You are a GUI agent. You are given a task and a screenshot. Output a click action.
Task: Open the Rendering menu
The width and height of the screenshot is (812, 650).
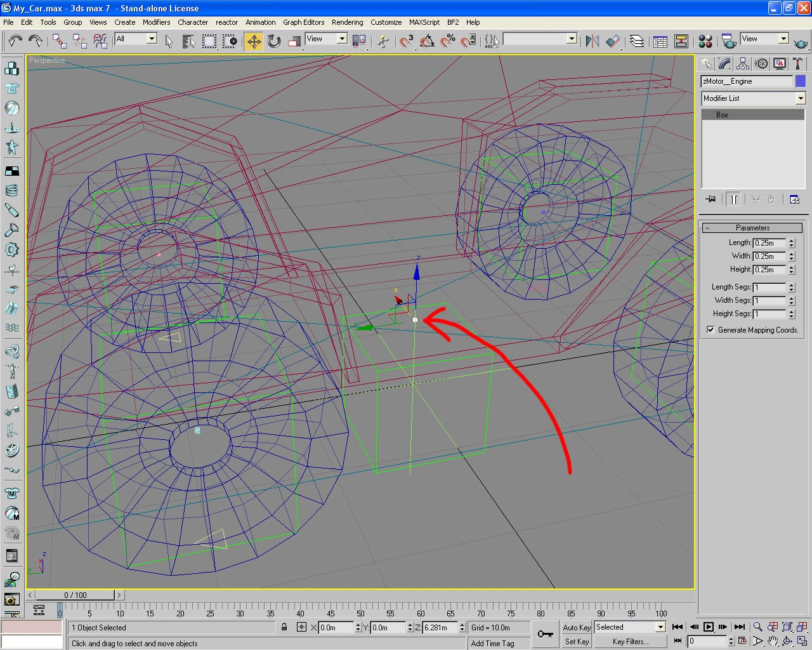(347, 22)
